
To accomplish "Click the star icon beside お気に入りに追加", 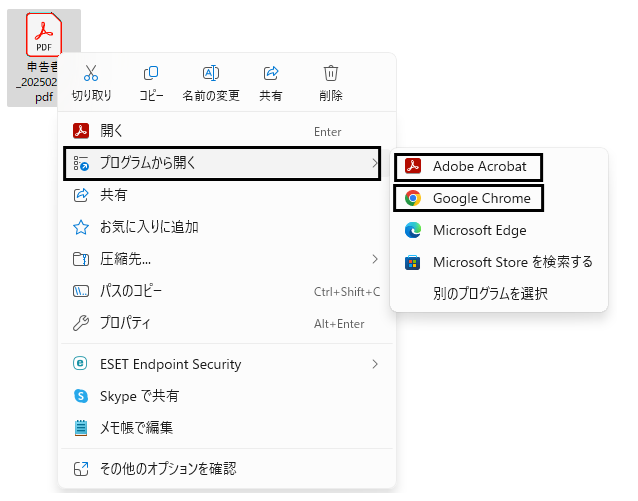I will pyautogui.click(x=81, y=227).
